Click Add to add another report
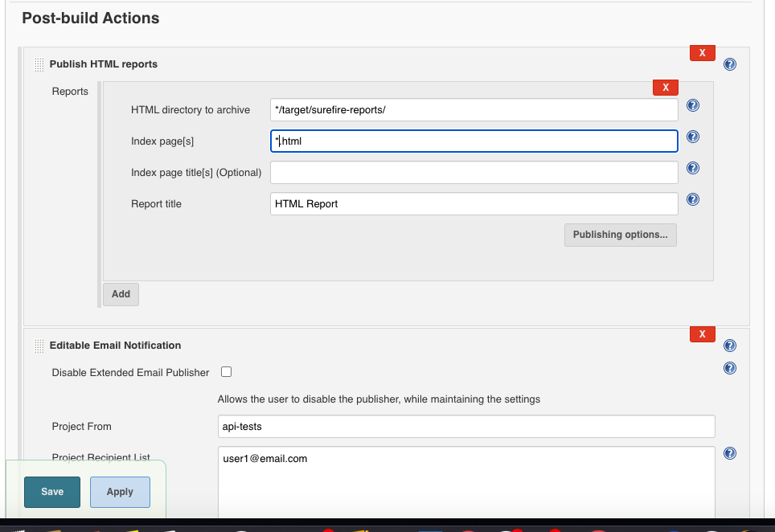 pyautogui.click(x=121, y=294)
